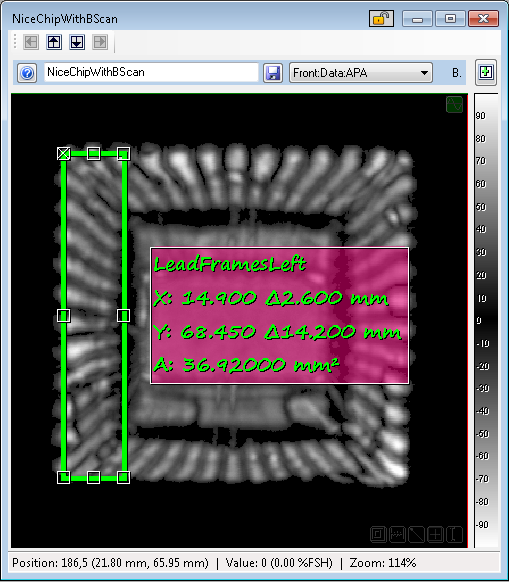Click the grayscale color scale bar
This screenshot has width=509, height=582.
click(486, 320)
